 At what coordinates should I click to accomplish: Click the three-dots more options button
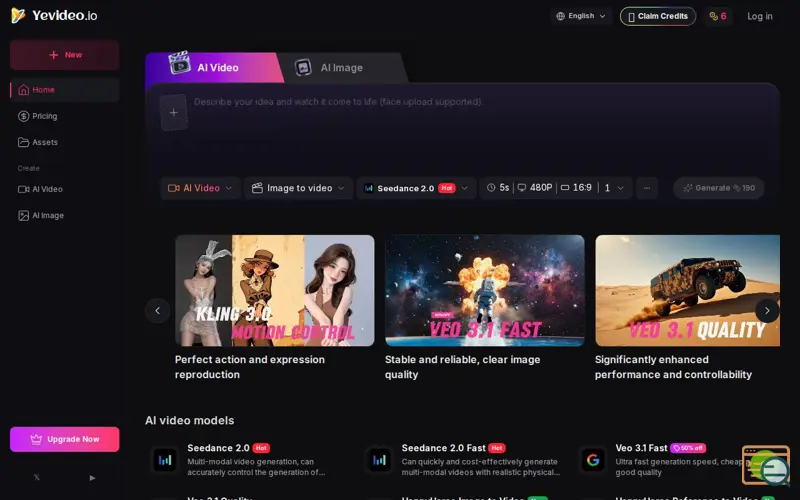(646, 188)
